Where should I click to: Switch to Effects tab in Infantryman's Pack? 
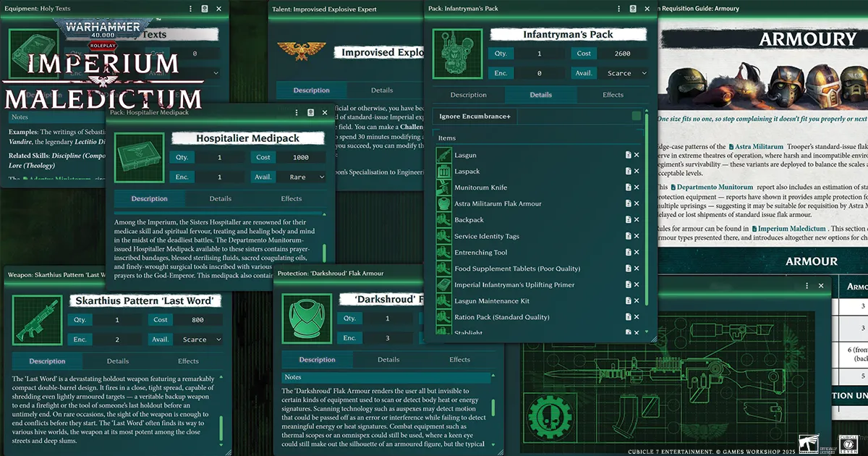(613, 95)
